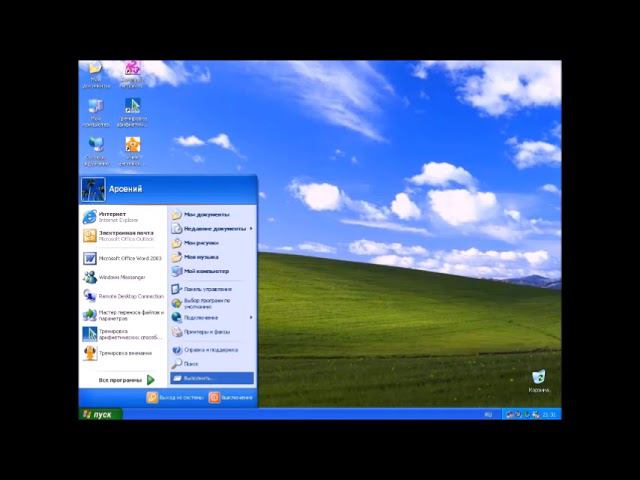Select the pink shortcut icon on desktop
640x480 pixels.
(x=132, y=75)
